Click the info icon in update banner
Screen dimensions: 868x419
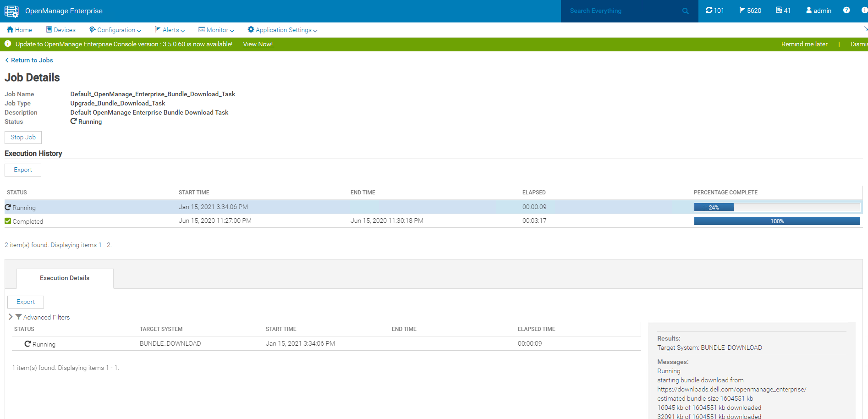(x=8, y=44)
